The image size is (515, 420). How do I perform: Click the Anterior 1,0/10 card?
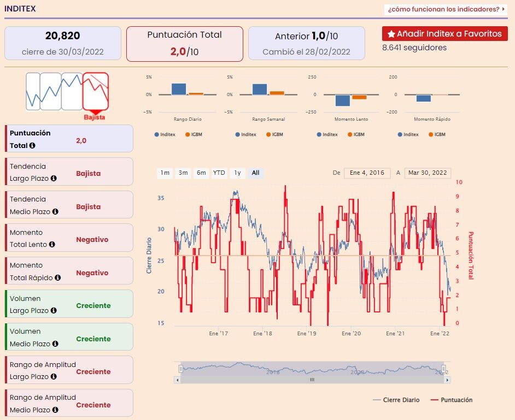coord(307,43)
